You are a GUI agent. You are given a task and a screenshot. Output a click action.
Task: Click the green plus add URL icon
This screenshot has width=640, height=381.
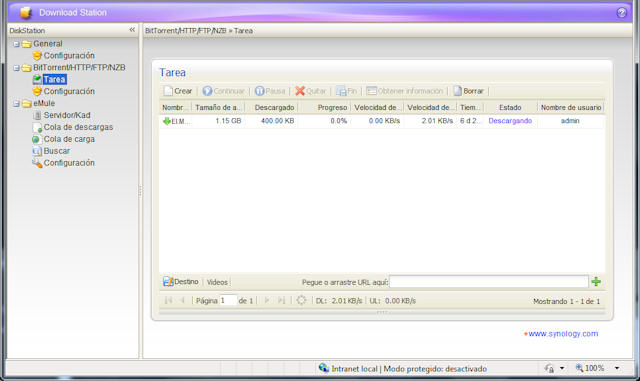pyautogui.click(x=596, y=281)
